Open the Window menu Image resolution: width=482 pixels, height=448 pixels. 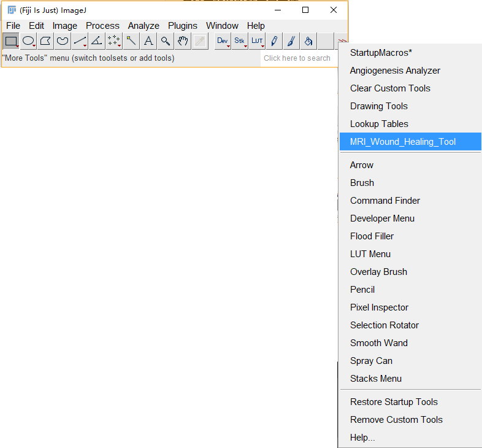click(222, 26)
